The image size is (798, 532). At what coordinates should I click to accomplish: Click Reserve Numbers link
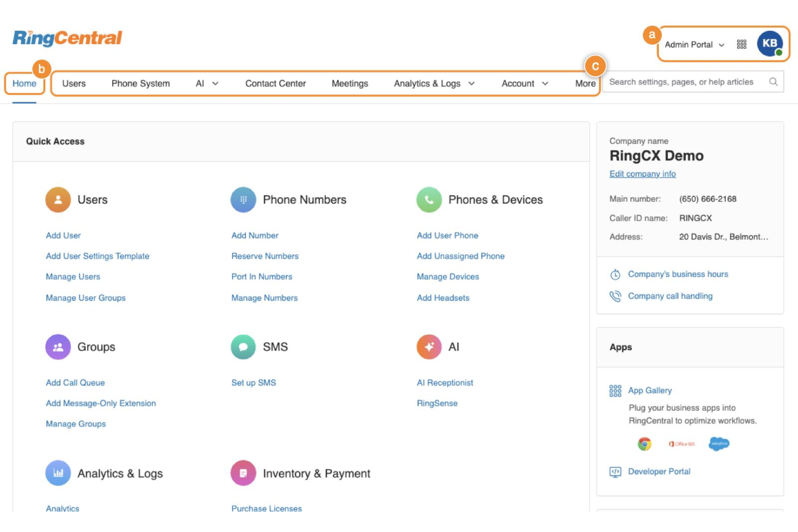(265, 256)
